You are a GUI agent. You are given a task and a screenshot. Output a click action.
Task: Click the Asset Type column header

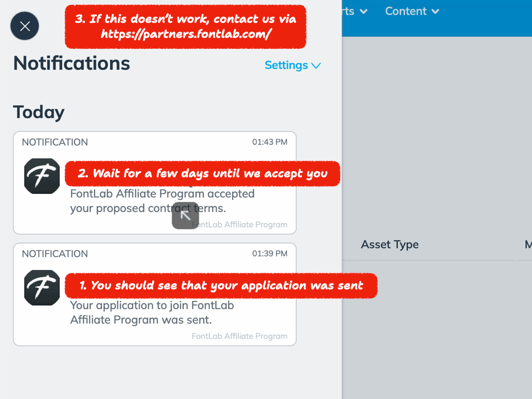click(390, 245)
